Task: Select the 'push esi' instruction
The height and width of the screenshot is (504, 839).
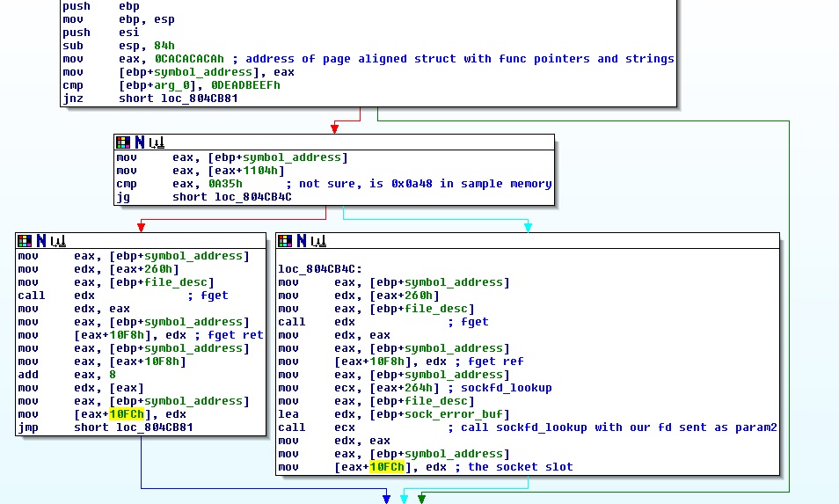Action: click(x=101, y=32)
